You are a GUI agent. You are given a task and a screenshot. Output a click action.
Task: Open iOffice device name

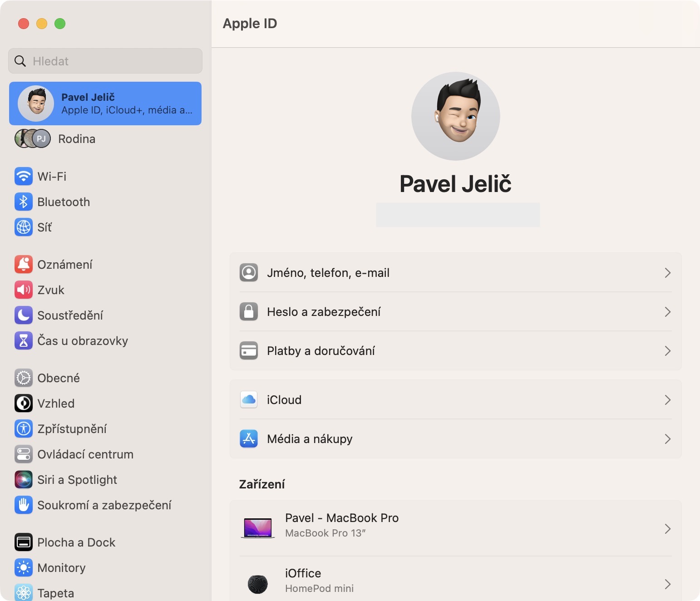tap(303, 573)
